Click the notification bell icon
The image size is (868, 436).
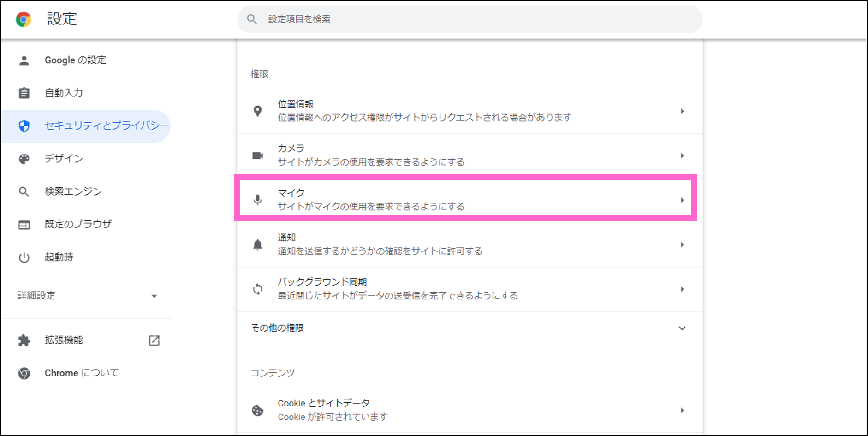click(258, 245)
